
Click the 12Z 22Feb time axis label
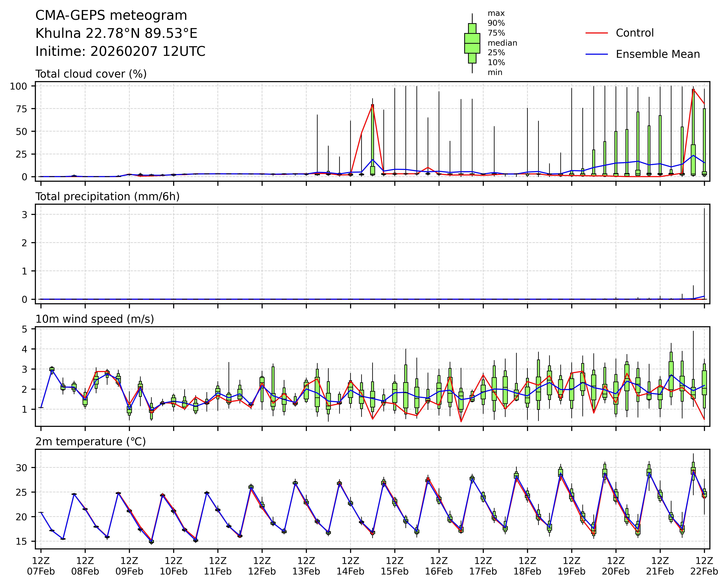[x=704, y=566]
